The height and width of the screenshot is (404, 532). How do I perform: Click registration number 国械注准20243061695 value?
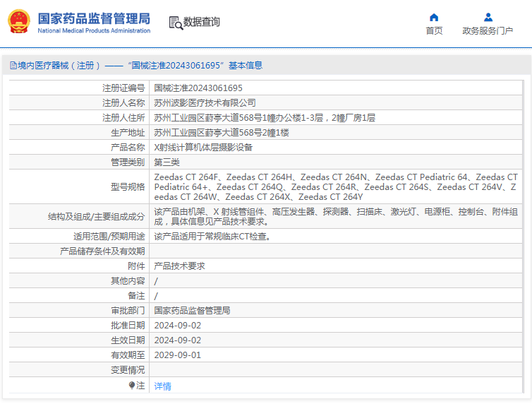(x=198, y=88)
